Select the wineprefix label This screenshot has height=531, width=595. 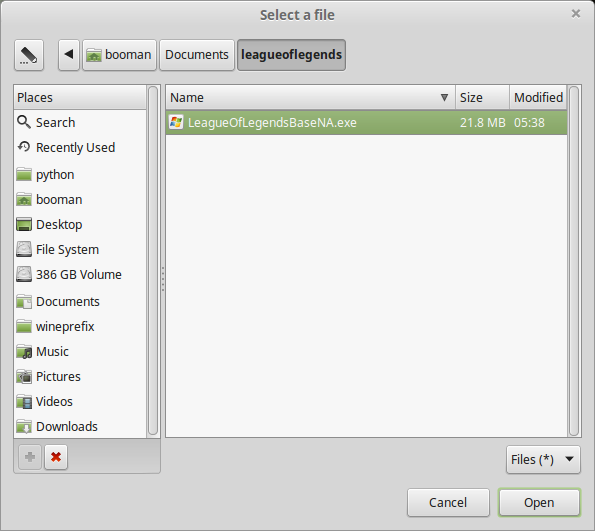[65, 327]
